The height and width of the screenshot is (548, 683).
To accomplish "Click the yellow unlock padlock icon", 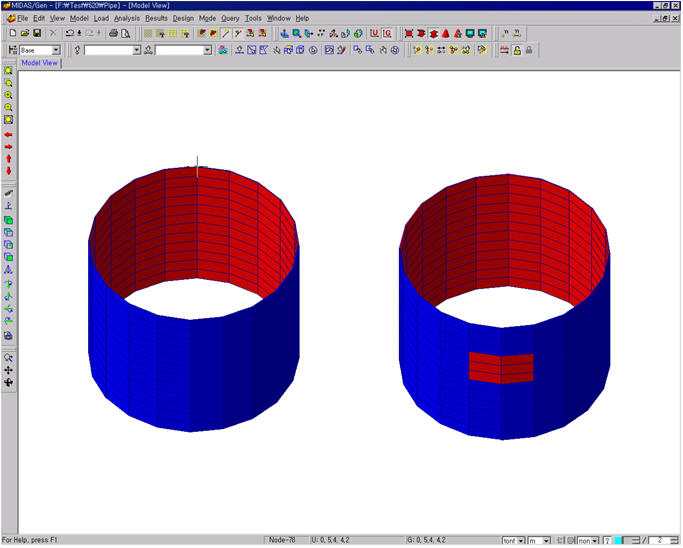I will click(x=517, y=50).
